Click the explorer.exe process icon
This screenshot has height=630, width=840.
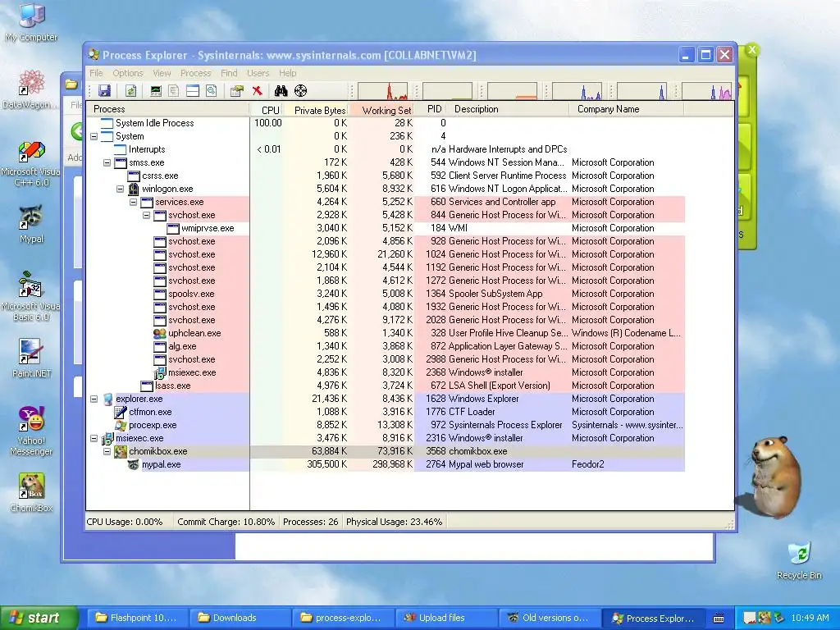point(107,399)
